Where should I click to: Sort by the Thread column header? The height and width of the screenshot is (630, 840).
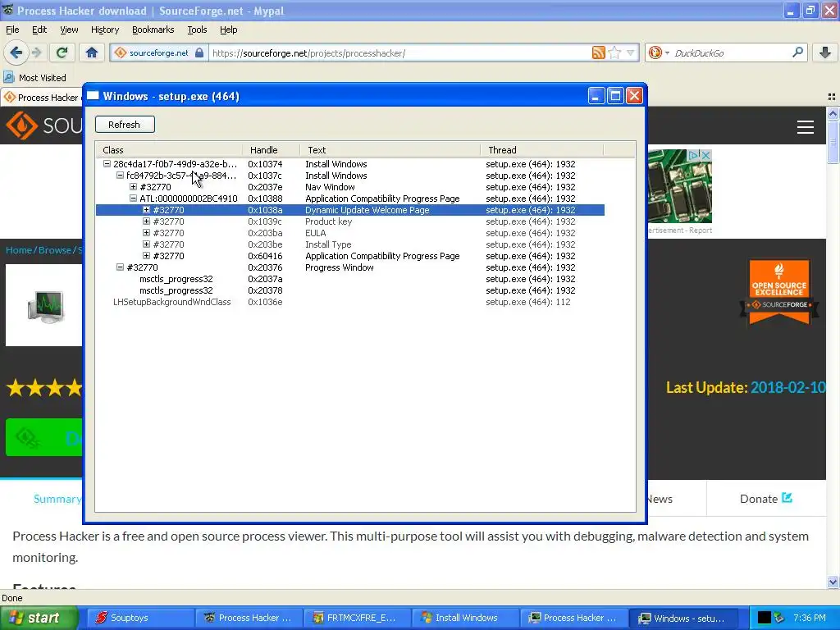[541, 150]
